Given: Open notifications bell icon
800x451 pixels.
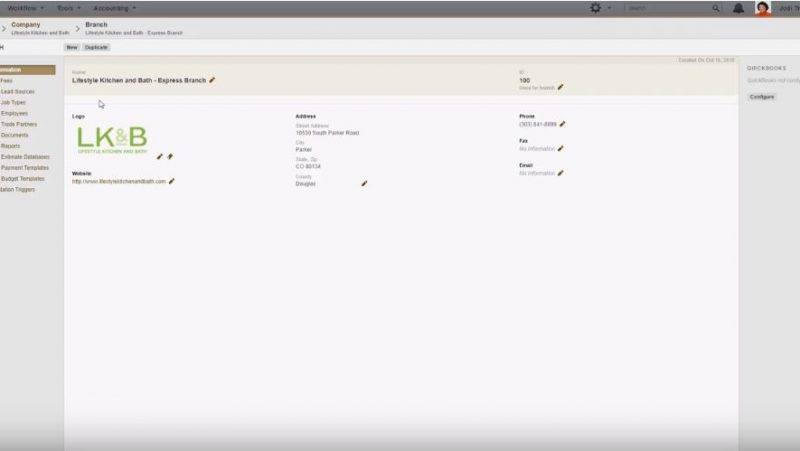Looking at the screenshot, I should tap(738, 8).
